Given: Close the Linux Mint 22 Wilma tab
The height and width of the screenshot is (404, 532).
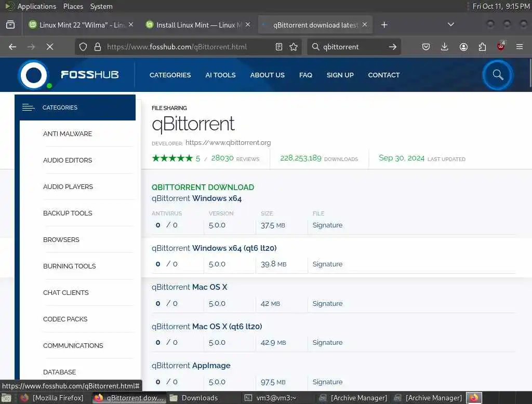Looking at the screenshot, I should [x=131, y=25].
